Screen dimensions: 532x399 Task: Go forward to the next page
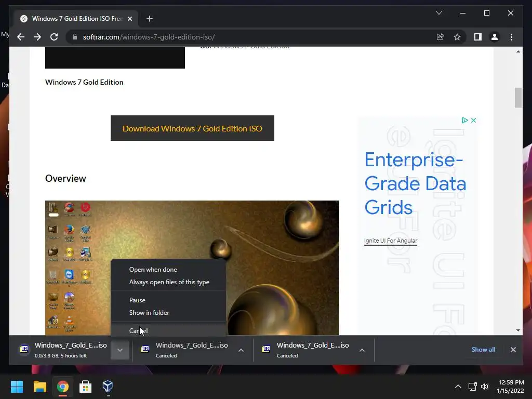click(37, 37)
